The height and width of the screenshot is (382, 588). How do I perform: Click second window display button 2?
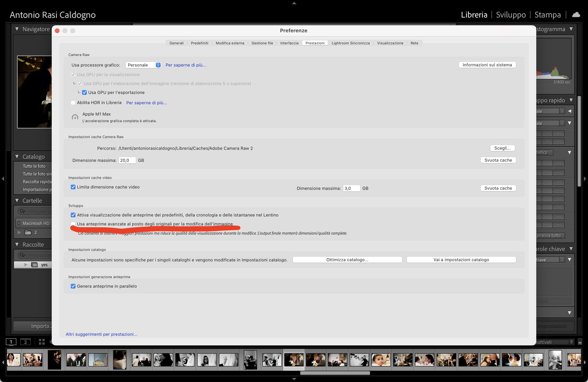tap(25, 342)
